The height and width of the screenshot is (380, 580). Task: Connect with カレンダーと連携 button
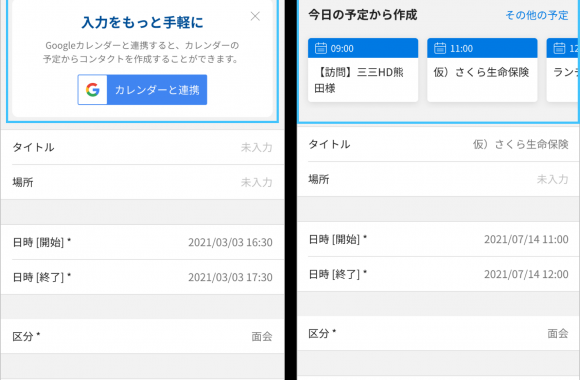pyautogui.click(x=142, y=90)
